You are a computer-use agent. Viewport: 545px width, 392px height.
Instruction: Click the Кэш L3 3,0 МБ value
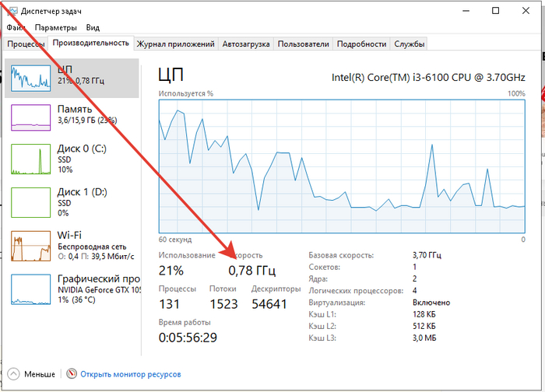pos(424,338)
